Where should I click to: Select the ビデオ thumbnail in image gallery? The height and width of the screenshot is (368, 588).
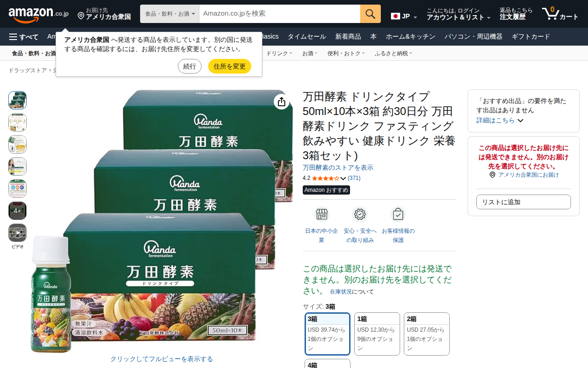click(x=17, y=233)
